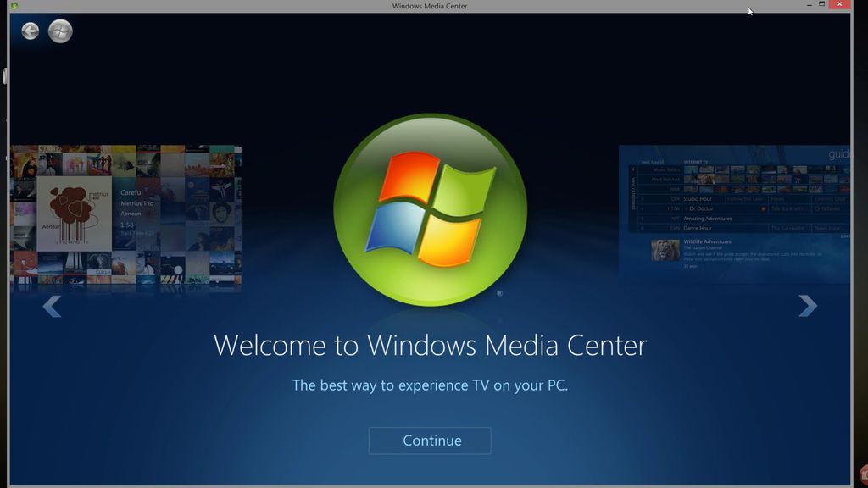Click 'Amazing Adventures' in guide preview

pos(708,219)
